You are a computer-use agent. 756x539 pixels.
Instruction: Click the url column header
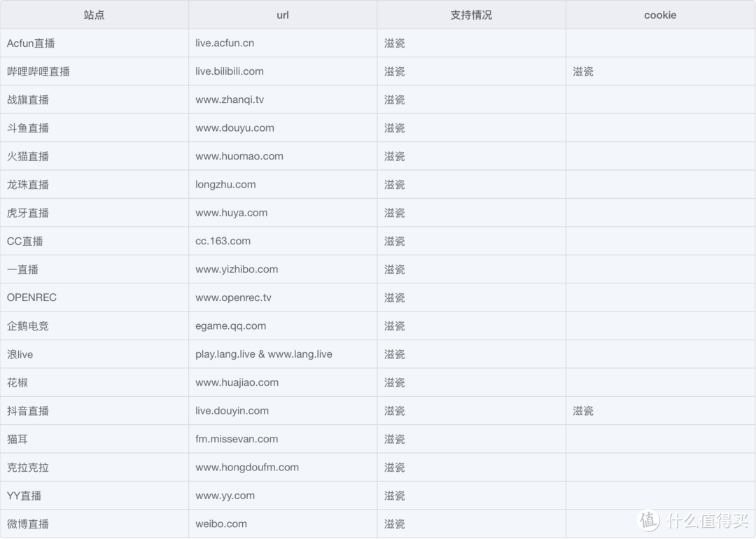(x=283, y=15)
